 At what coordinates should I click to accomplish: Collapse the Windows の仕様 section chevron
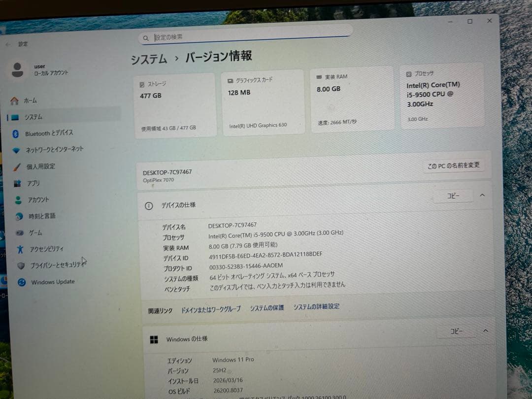(x=486, y=331)
